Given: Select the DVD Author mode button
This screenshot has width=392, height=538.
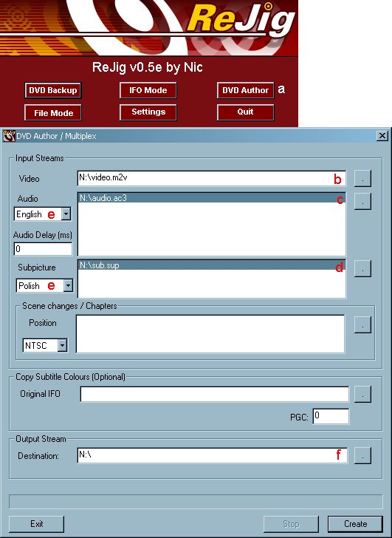Looking at the screenshot, I should pyautogui.click(x=245, y=91).
